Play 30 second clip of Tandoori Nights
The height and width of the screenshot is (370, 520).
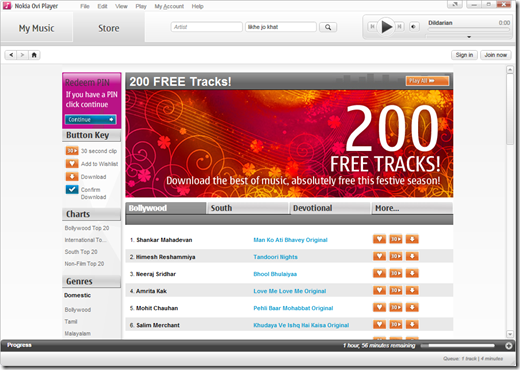(x=396, y=256)
